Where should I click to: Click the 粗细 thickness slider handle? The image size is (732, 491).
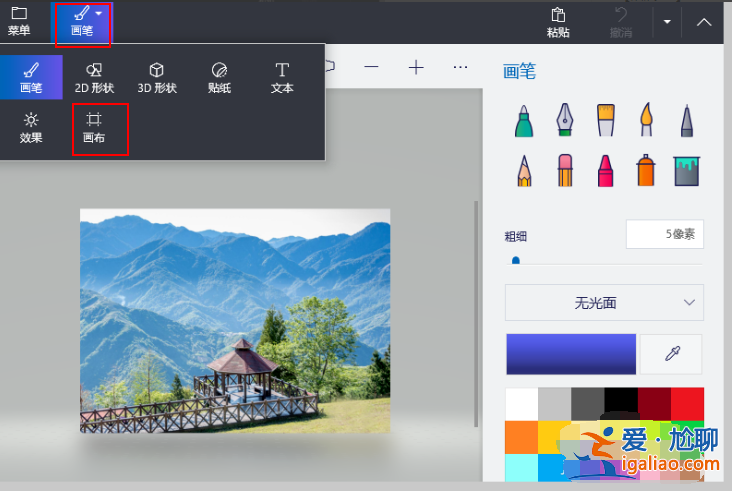(516, 260)
